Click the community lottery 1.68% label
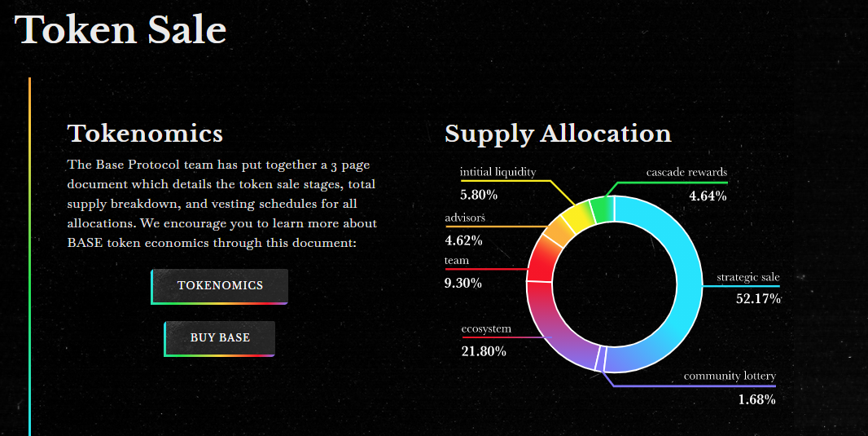The image size is (868, 436). pyautogui.click(x=730, y=388)
